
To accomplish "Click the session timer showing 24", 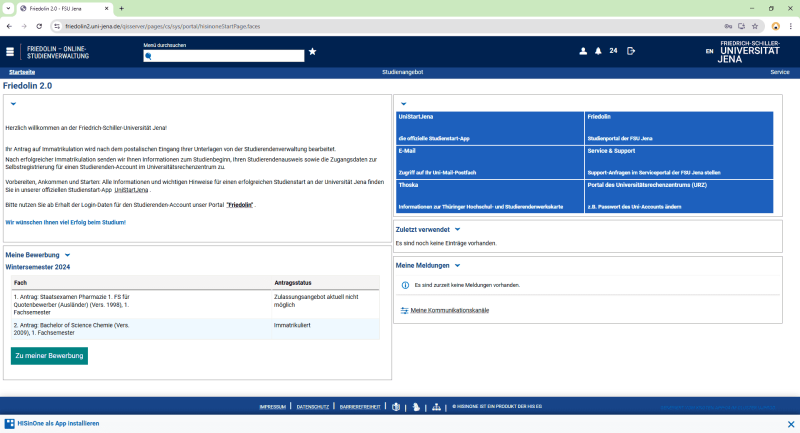I will 613,51.
